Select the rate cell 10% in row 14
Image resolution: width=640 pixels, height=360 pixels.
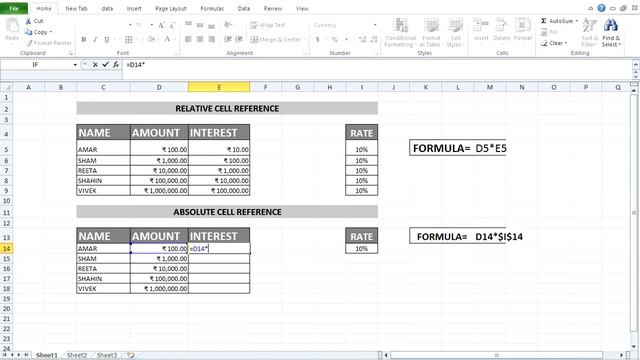click(362, 248)
